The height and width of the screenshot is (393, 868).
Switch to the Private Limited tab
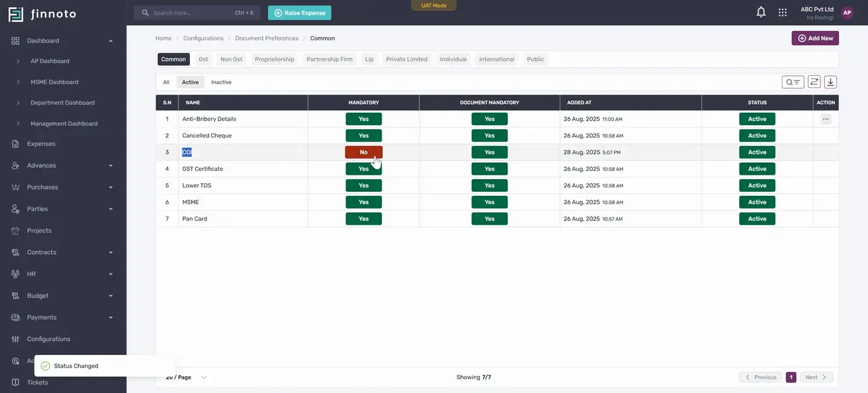[407, 59]
